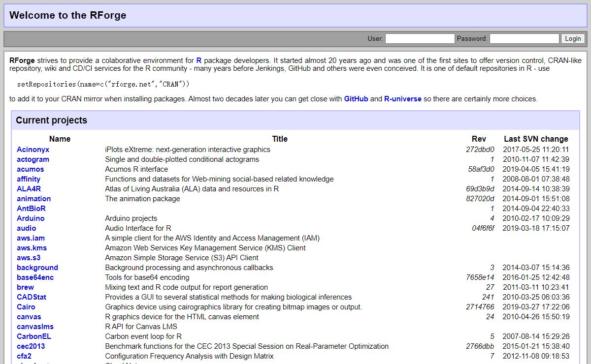Click date 2019-04-05 15:41:19
This screenshot has height=364, width=591.
click(x=536, y=169)
